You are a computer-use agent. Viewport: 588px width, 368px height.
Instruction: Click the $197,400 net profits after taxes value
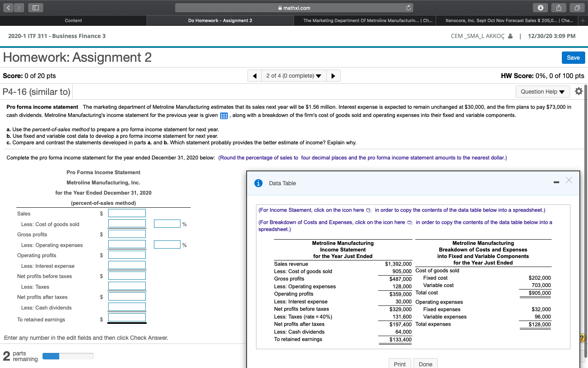[400, 325]
